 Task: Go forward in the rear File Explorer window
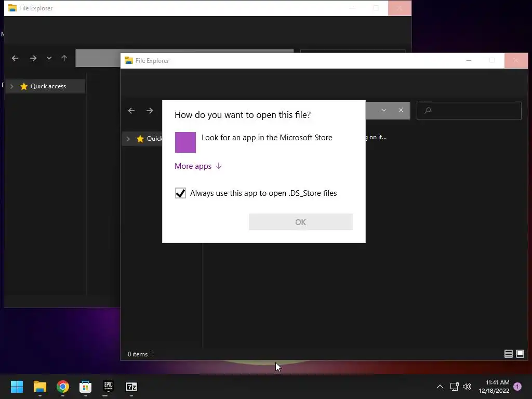[33, 58]
